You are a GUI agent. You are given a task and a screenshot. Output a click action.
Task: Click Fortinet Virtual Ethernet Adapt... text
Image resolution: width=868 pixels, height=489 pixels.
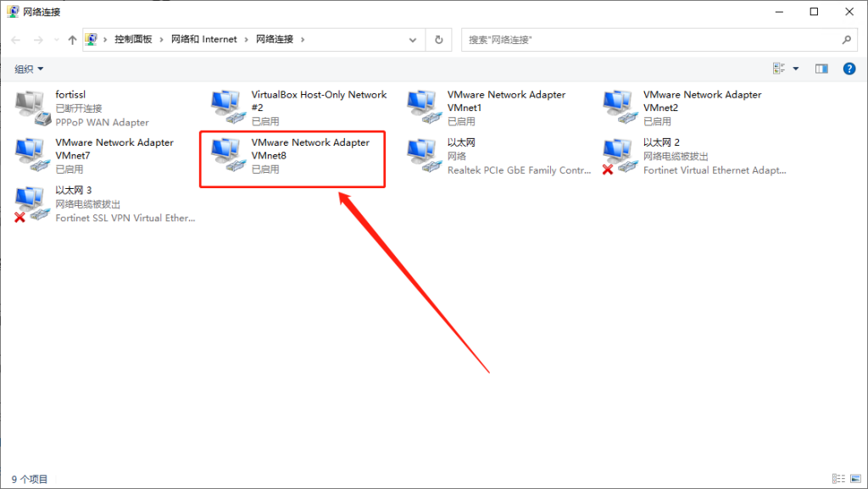(715, 170)
